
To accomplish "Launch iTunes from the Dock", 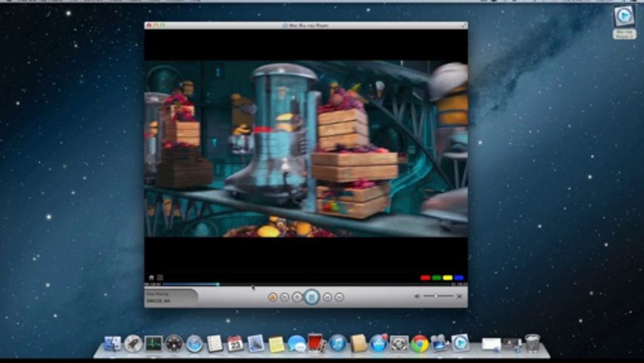I will pos(338,343).
